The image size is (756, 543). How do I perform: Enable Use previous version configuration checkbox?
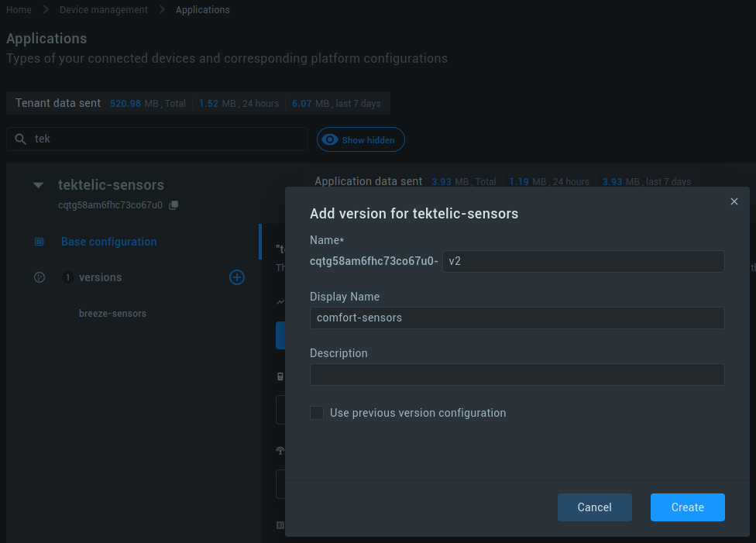pyautogui.click(x=317, y=413)
